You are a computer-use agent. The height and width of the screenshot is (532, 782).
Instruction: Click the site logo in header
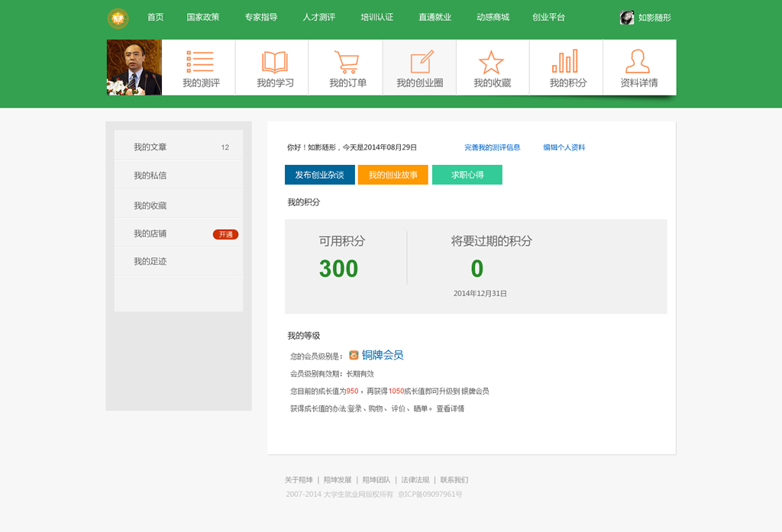tap(118, 18)
